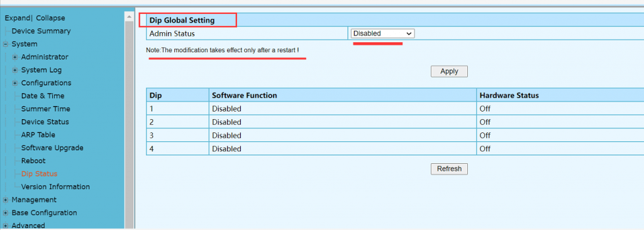Open ARP Table page

pyautogui.click(x=38, y=135)
